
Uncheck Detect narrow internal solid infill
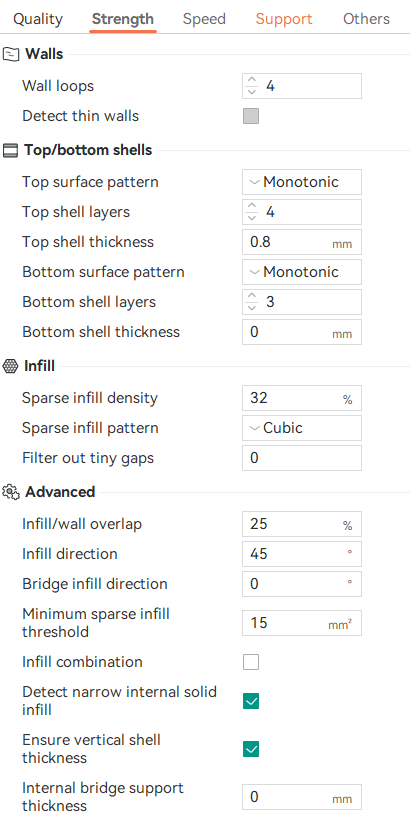251,701
